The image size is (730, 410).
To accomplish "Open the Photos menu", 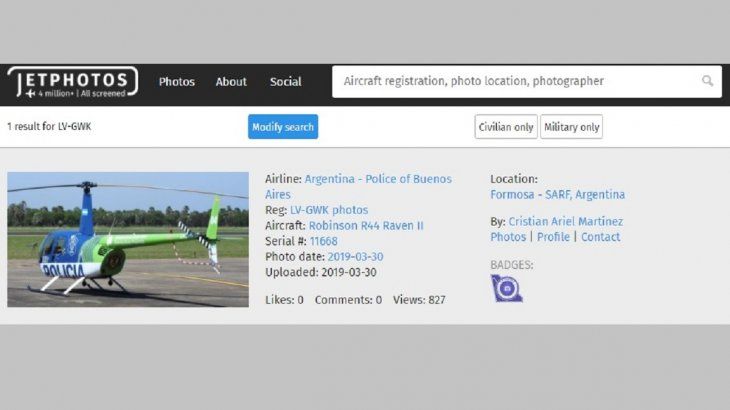I will tap(177, 82).
